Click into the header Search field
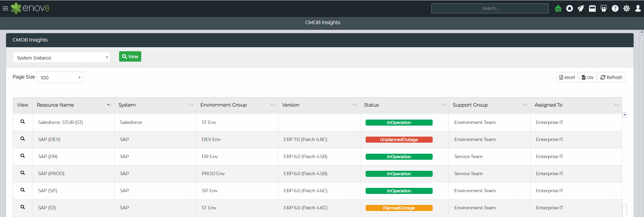Image resolution: width=644 pixels, height=217 pixels. pyautogui.click(x=490, y=8)
